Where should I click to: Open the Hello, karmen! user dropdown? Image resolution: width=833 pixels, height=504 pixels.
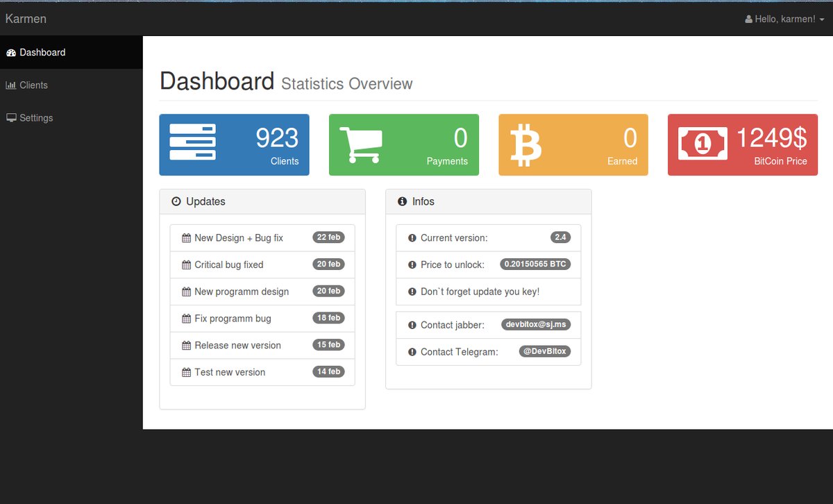pyautogui.click(x=784, y=19)
